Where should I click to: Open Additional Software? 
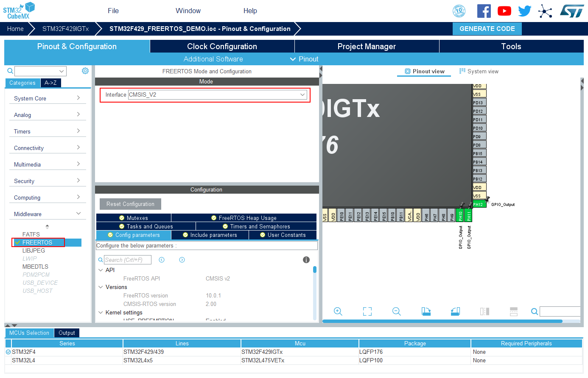(213, 59)
